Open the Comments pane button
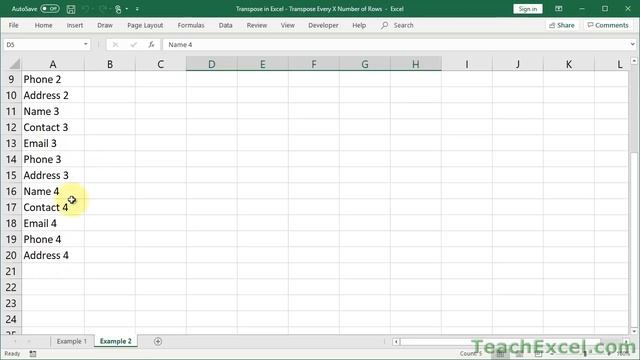The height and width of the screenshot is (360, 640). click(x=608, y=25)
